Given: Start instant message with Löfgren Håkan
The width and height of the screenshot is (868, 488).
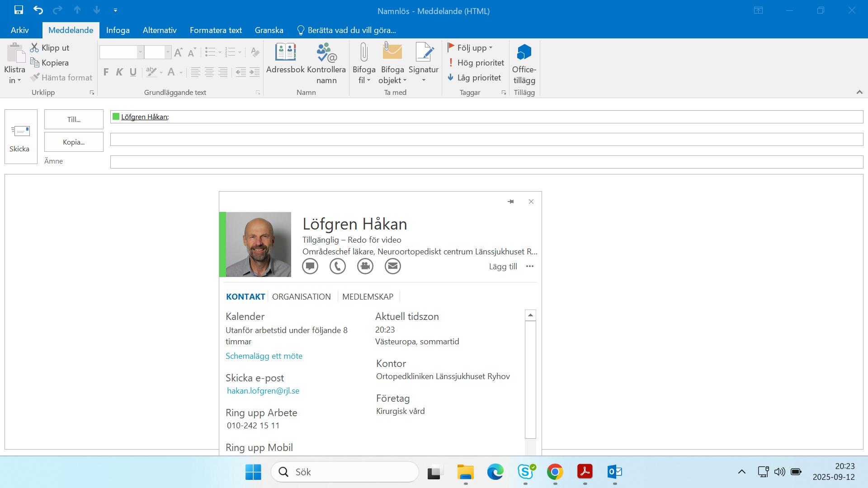Looking at the screenshot, I should 310,266.
